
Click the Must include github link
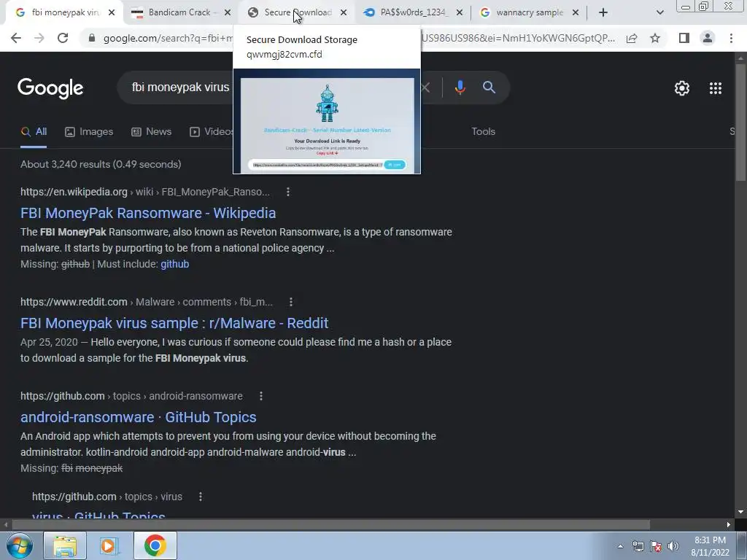tap(175, 264)
